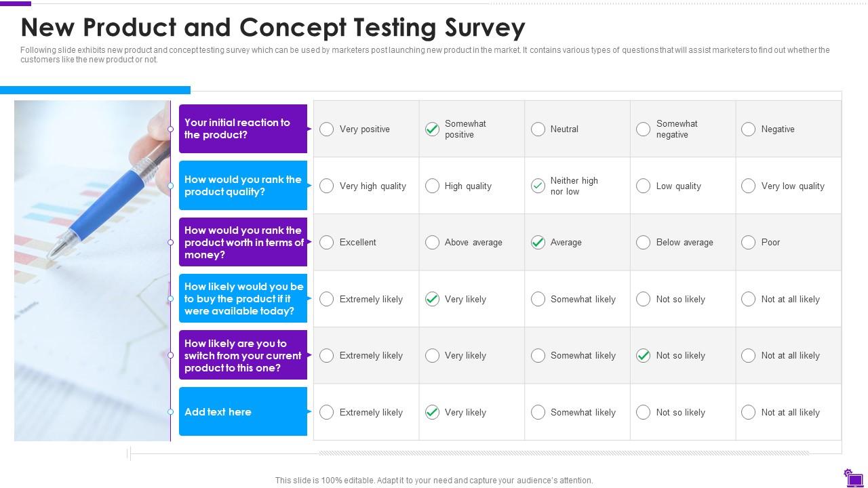Select the checked 'Somewhat positive' checkmark icon
Viewport: 868px width, 488px height.
[x=432, y=129]
